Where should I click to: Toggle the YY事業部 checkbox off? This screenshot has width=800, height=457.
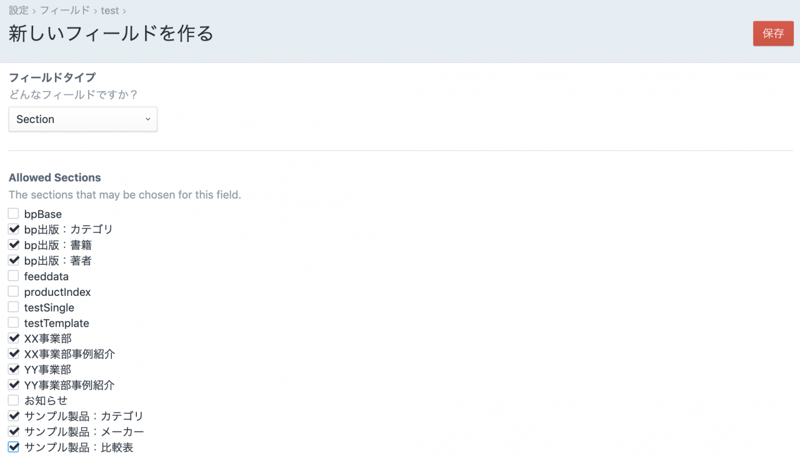pyautogui.click(x=14, y=369)
